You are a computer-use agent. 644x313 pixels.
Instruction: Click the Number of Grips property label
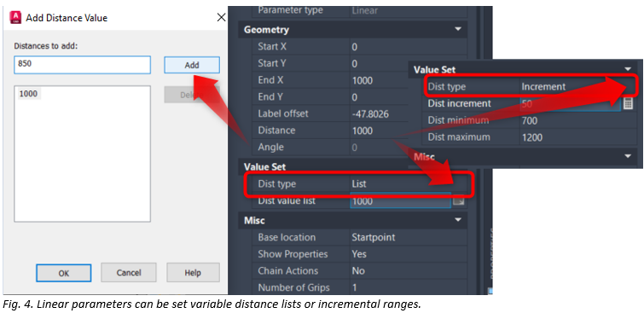click(293, 287)
